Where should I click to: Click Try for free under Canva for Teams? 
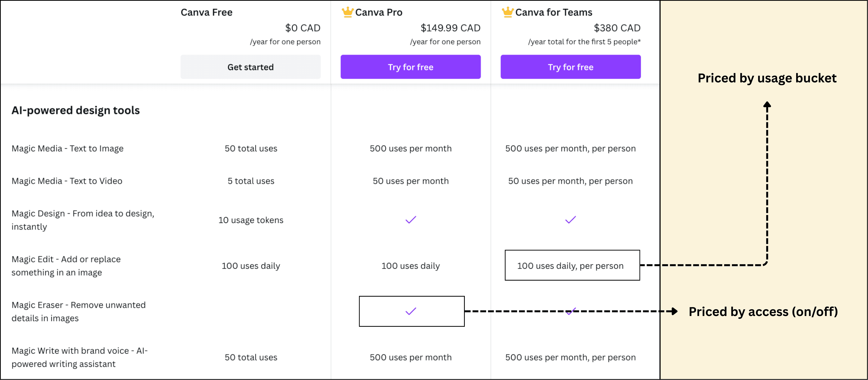[x=571, y=67]
